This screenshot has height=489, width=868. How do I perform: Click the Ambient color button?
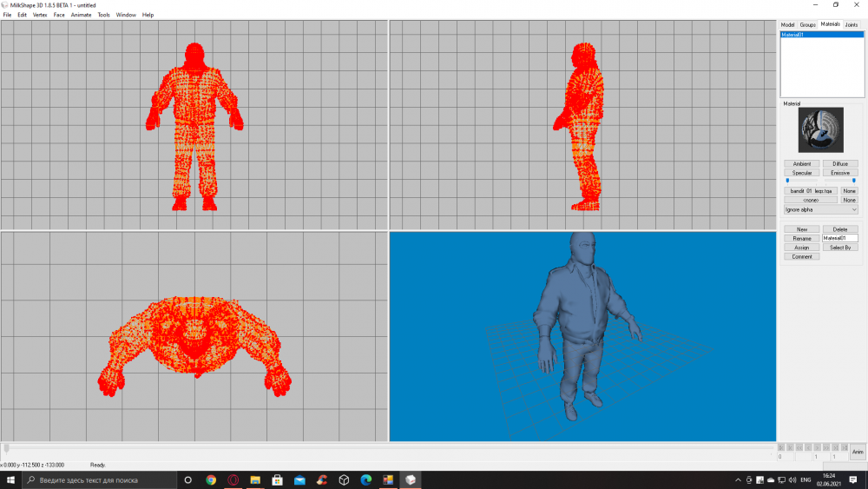(x=801, y=164)
